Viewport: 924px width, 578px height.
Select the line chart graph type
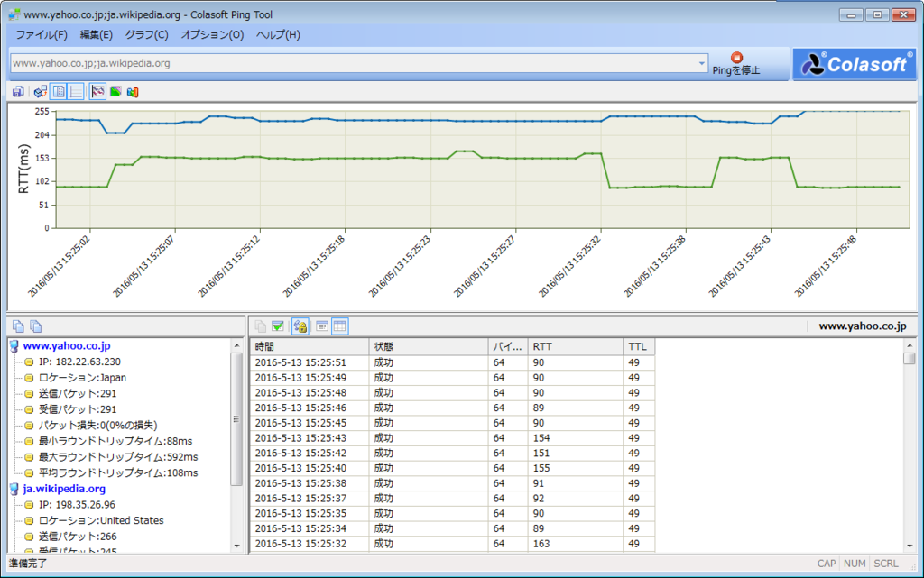[97, 91]
